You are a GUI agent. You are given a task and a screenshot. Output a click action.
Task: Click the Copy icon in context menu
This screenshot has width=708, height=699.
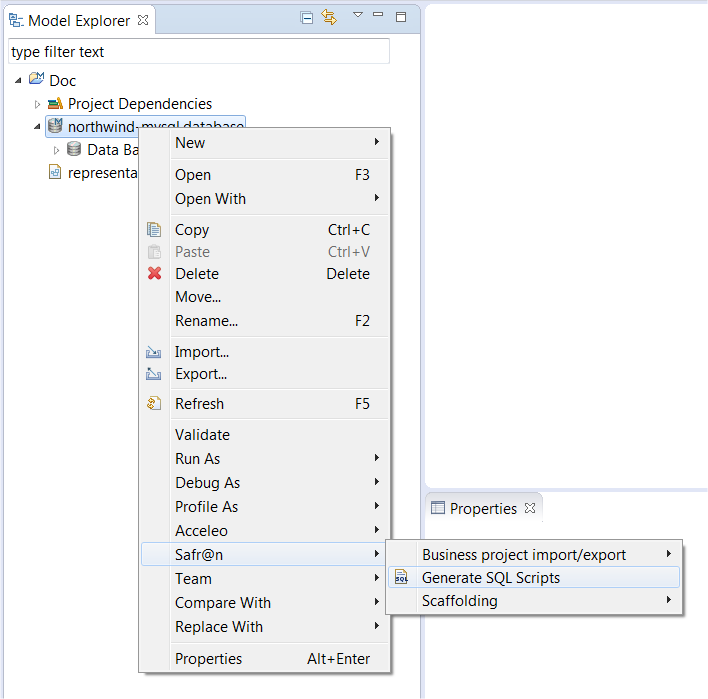154,229
